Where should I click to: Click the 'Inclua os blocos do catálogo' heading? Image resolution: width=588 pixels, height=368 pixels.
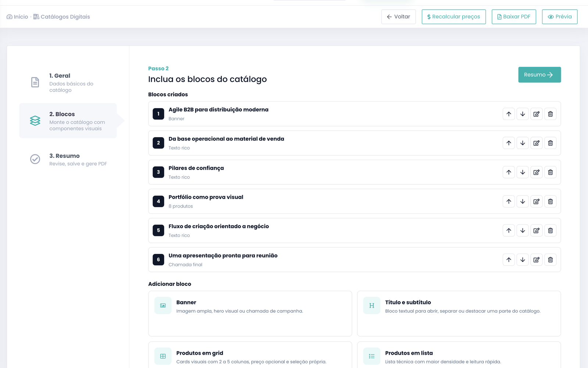click(207, 79)
